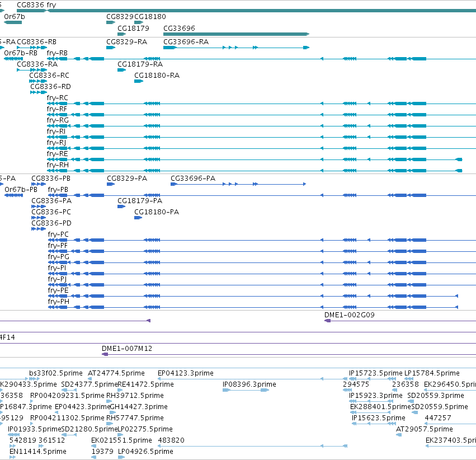Click the CG8336-RA transcript label

37,64
